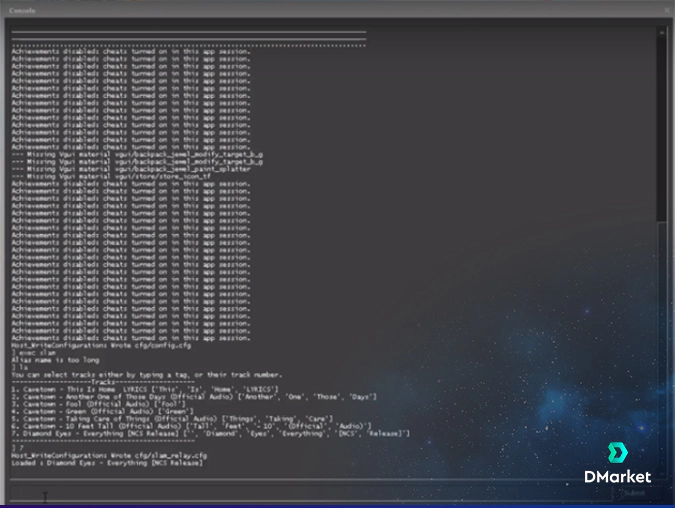Click 'Alias name is too long' line
The width and height of the screenshot is (675, 508).
[x=55, y=360]
